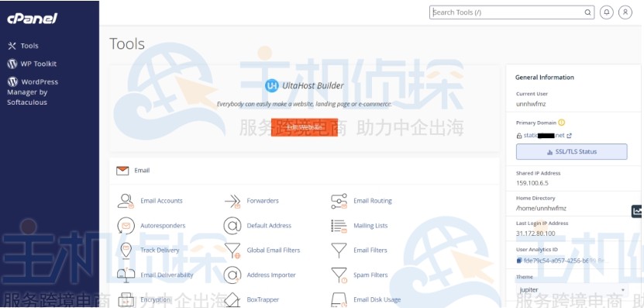
Task: Click the Spam Filters funnel icon
Action: [x=339, y=275]
